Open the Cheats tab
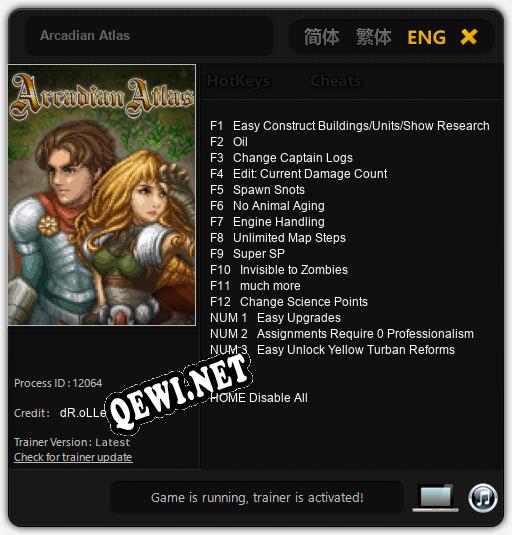 click(x=335, y=81)
